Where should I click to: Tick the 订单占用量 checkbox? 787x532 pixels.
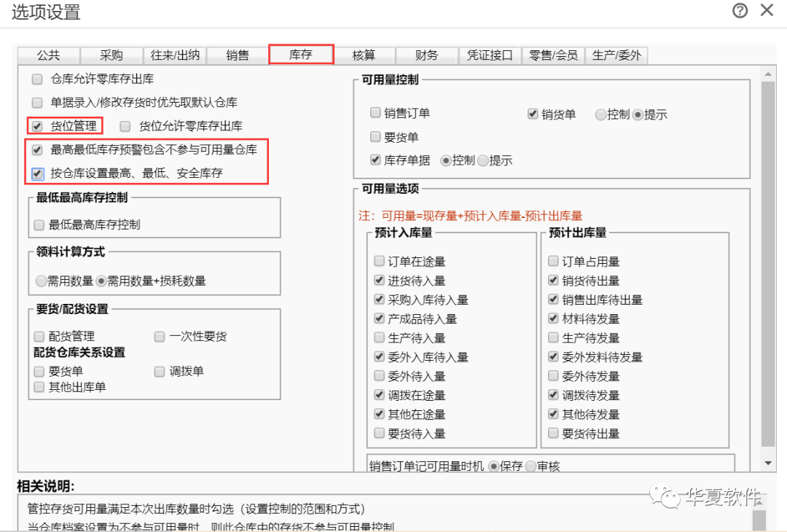[553, 262]
